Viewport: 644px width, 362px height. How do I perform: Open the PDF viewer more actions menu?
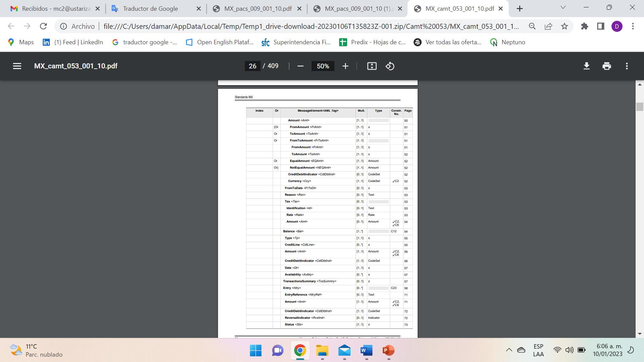point(627,66)
